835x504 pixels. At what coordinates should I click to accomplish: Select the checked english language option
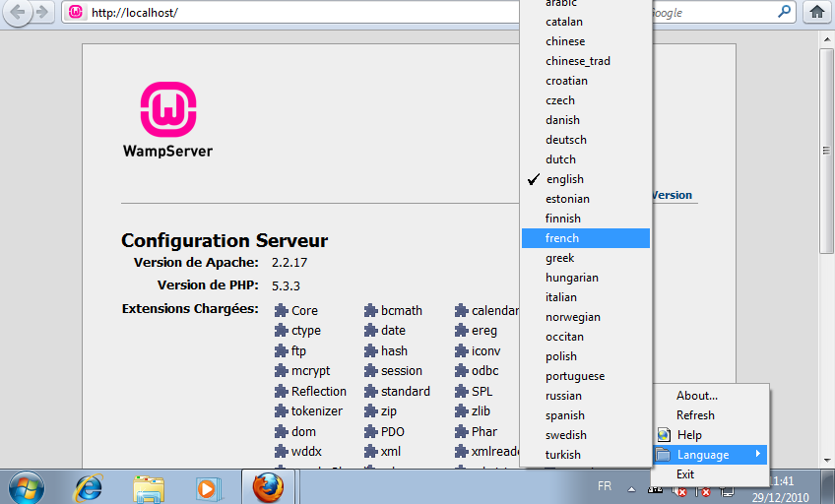pyautogui.click(x=564, y=179)
